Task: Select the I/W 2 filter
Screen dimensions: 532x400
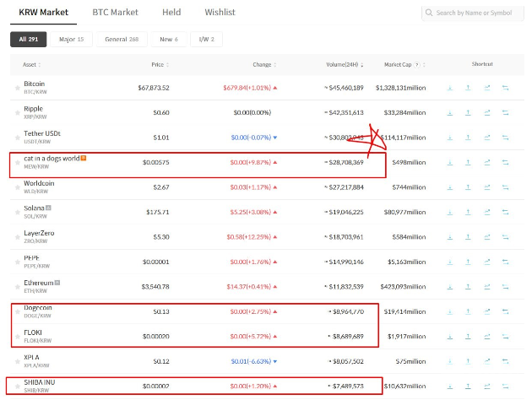Action: click(x=206, y=40)
